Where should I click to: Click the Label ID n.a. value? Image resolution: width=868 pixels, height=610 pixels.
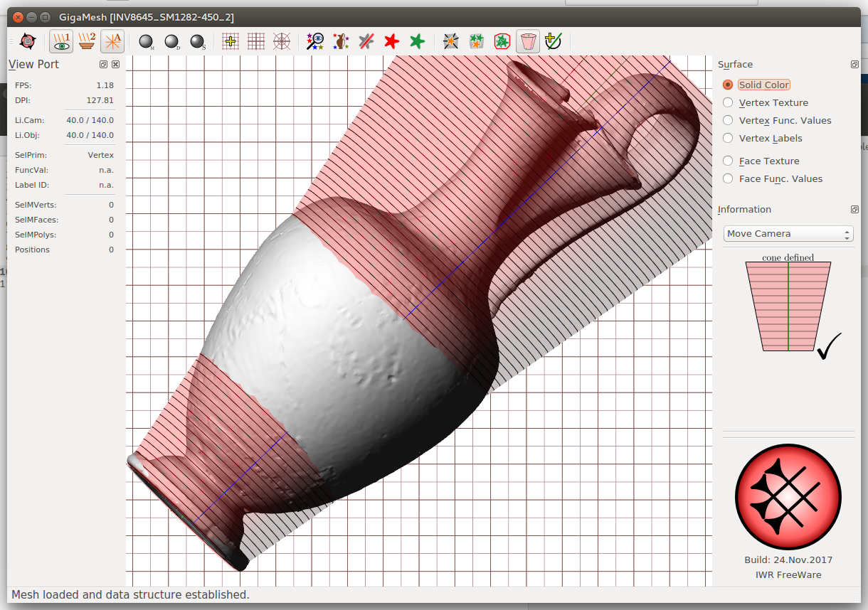click(x=106, y=185)
